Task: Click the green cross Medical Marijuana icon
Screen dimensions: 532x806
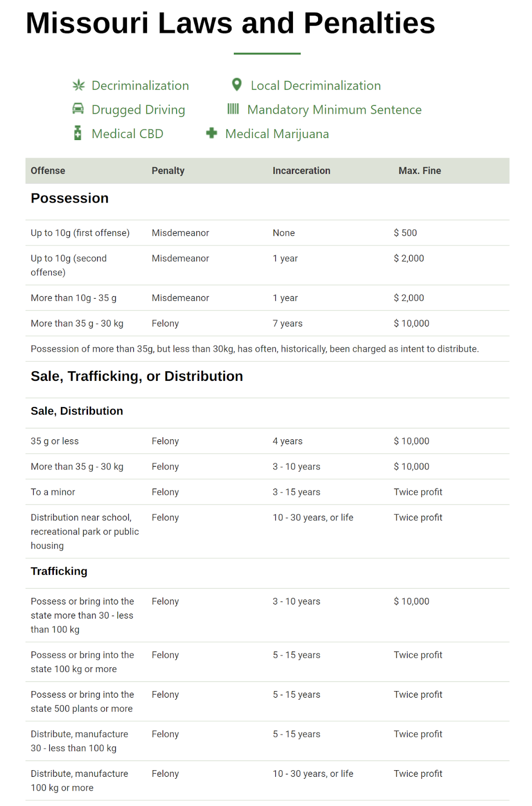Action: coord(211,133)
